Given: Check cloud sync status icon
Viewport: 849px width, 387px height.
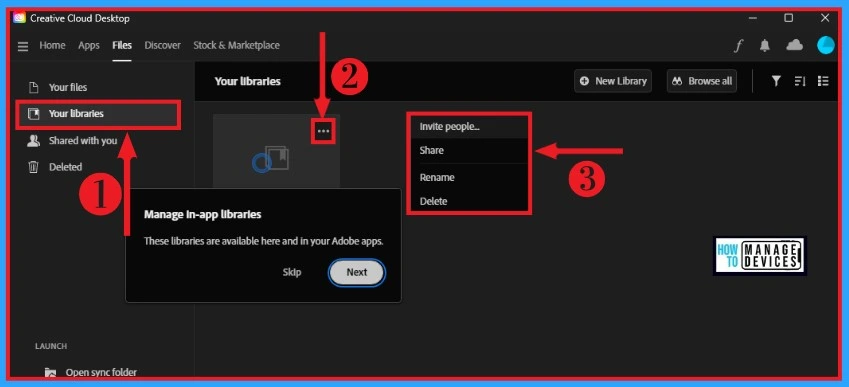Looking at the screenshot, I should pyautogui.click(x=794, y=45).
